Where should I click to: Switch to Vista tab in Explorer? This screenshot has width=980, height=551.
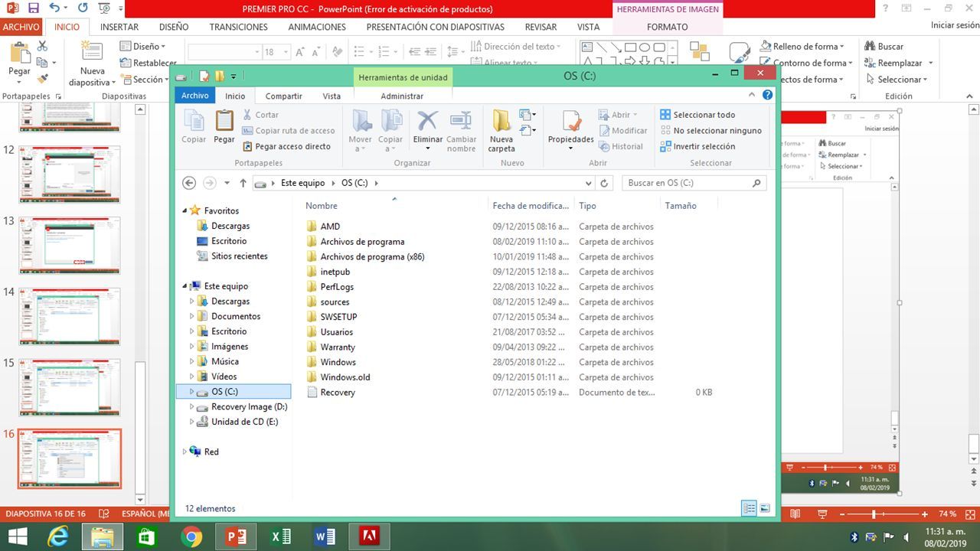pyautogui.click(x=332, y=96)
